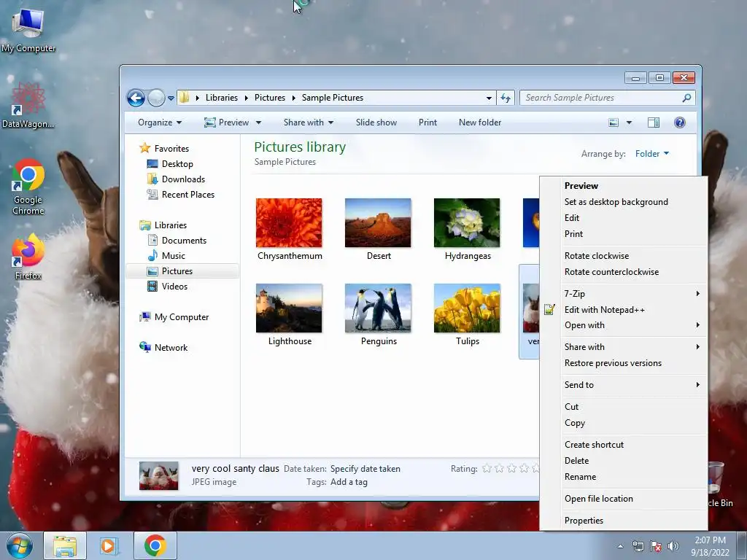Choose Rename in the context menu
Screen dimensions: 747x560
[x=623, y=477]
